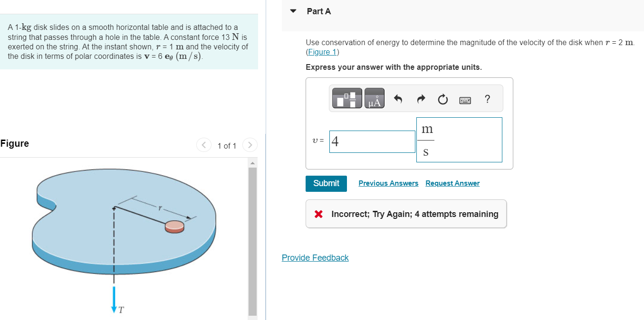Open the equation template palette icon
Image resolution: width=644 pixels, height=320 pixels.
click(x=346, y=98)
